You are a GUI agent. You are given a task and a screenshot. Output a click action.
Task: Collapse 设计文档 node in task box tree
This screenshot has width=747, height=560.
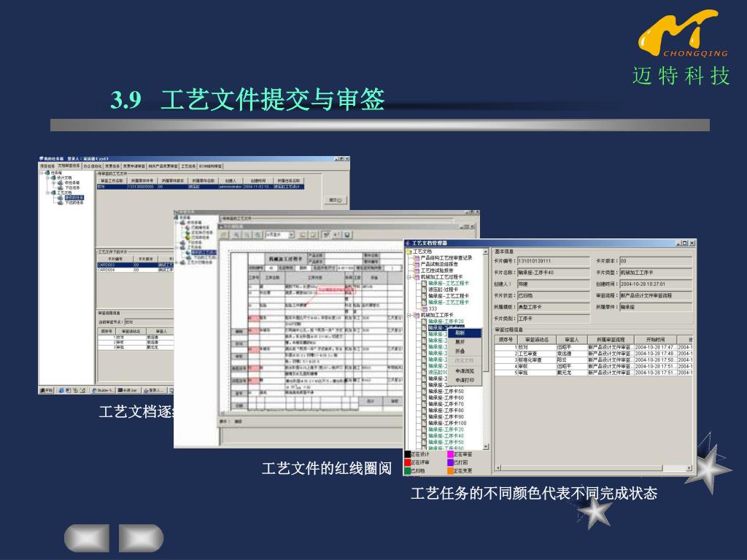click(47, 178)
